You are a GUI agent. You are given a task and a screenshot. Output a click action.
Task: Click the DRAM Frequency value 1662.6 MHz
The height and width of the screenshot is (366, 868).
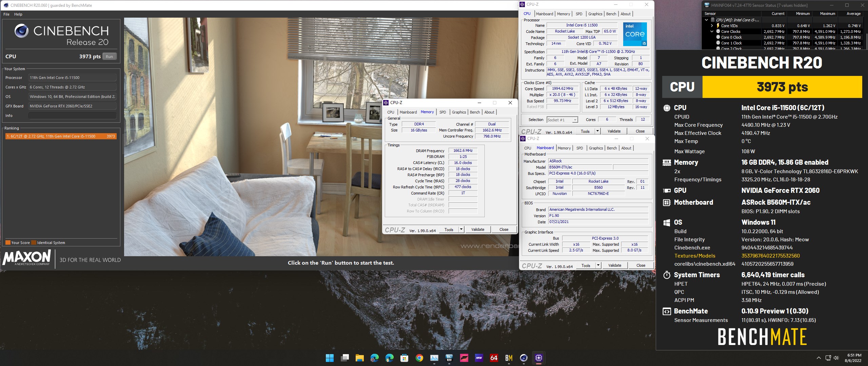[463, 150]
